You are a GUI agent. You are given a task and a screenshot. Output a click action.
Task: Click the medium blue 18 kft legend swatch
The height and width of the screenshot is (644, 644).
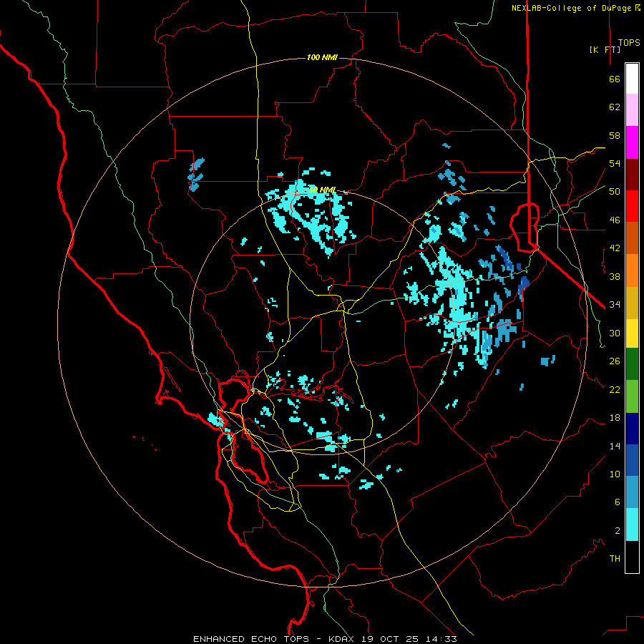(632, 460)
